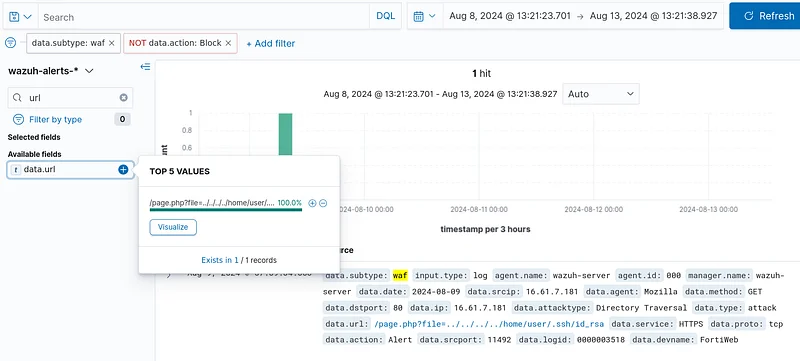Add data.url field as column
Image resolution: width=800 pixels, height=361 pixels.
pos(123,170)
